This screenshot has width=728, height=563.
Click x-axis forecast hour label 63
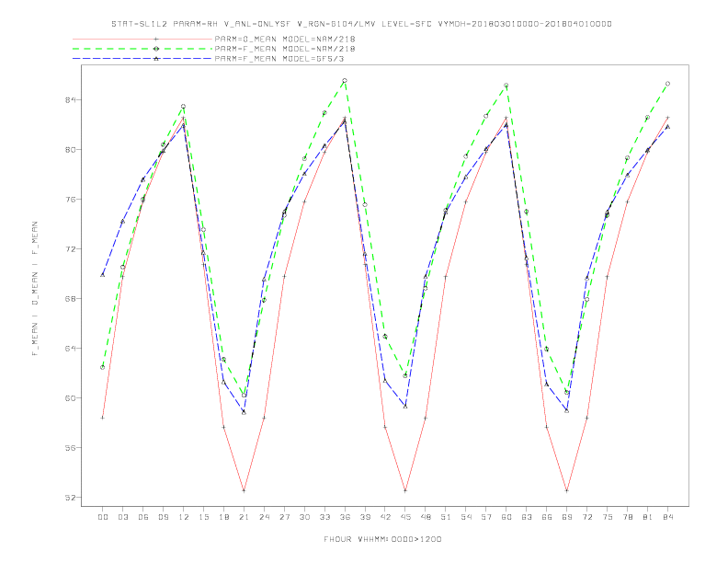click(x=527, y=517)
